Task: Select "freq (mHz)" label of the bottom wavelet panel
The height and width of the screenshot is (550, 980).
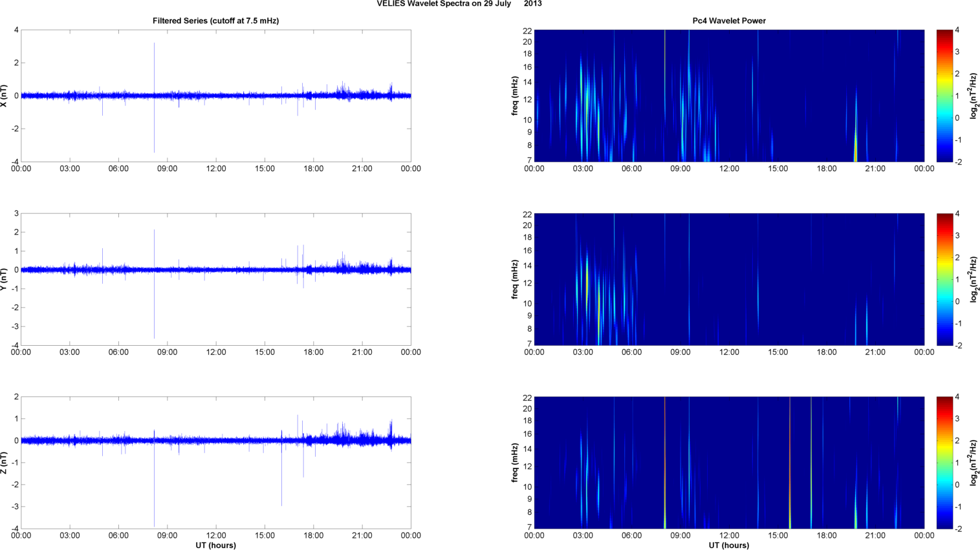Action: click(515, 463)
